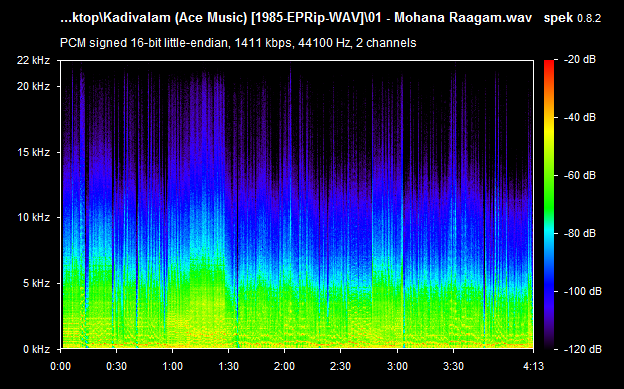Click the -60 dB scale label
Screen dimensions: 624x389
coord(580,175)
